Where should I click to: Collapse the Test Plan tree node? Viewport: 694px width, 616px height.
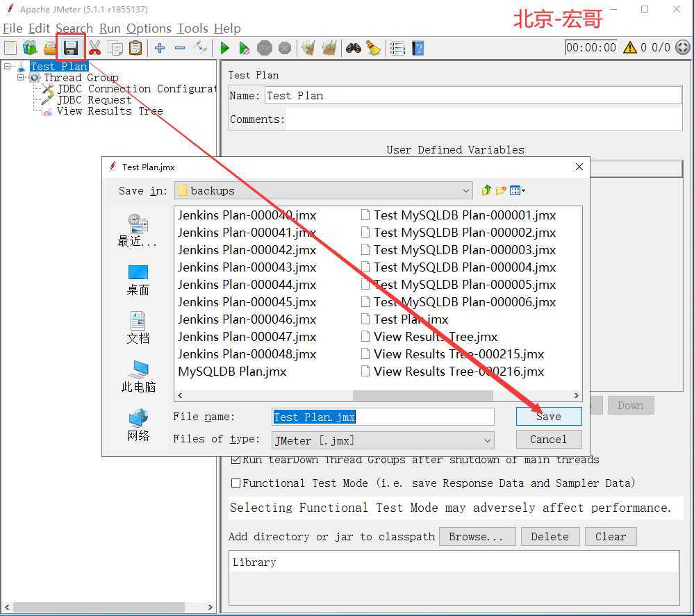8,67
